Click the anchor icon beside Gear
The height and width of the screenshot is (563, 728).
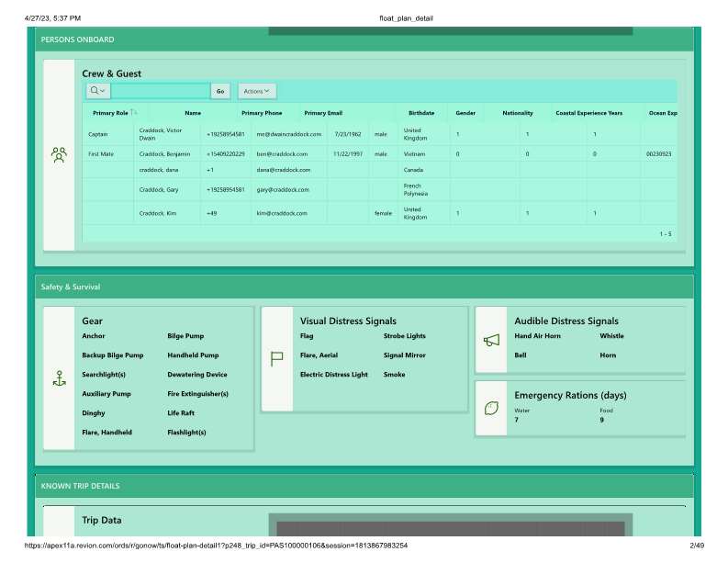click(x=59, y=378)
